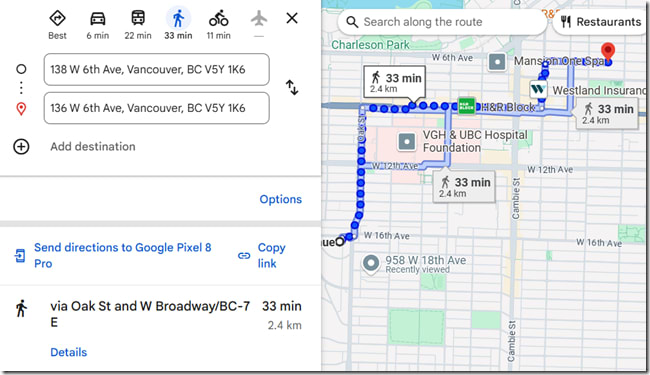
Task: Switch to driving mode, 6 min
Action: (x=97, y=19)
